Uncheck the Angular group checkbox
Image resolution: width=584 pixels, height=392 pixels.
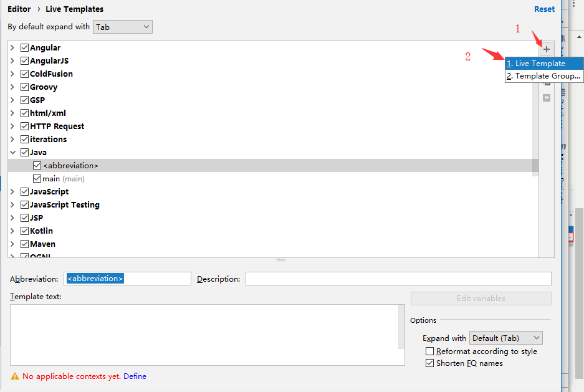click(x=24, y=47)
